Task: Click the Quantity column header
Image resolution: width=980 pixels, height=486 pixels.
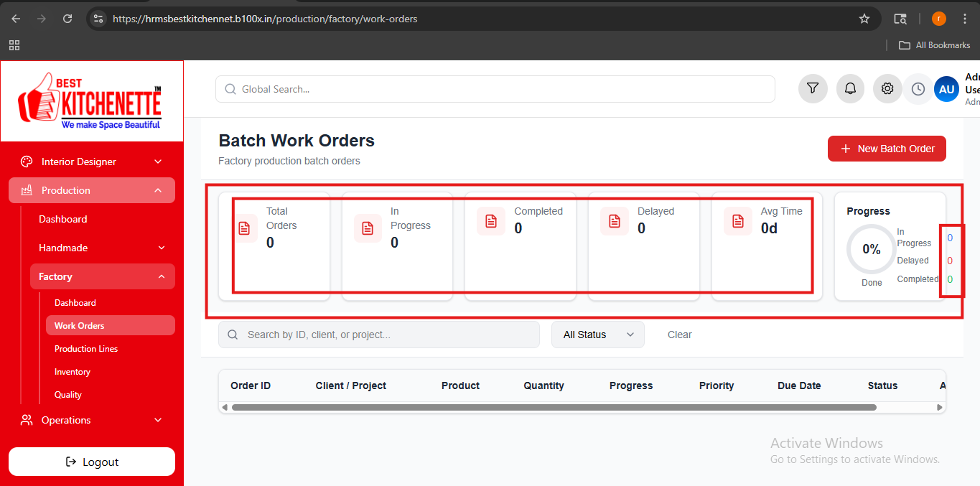Action: 543,385
